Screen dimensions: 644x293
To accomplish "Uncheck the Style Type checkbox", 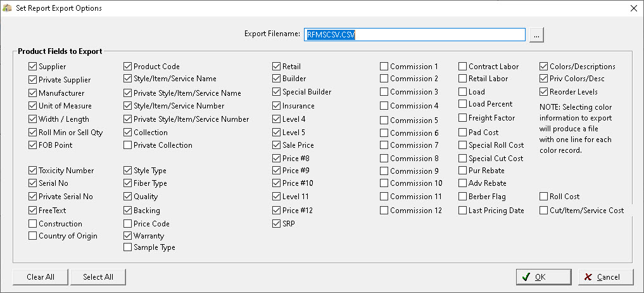I will 128,171.
